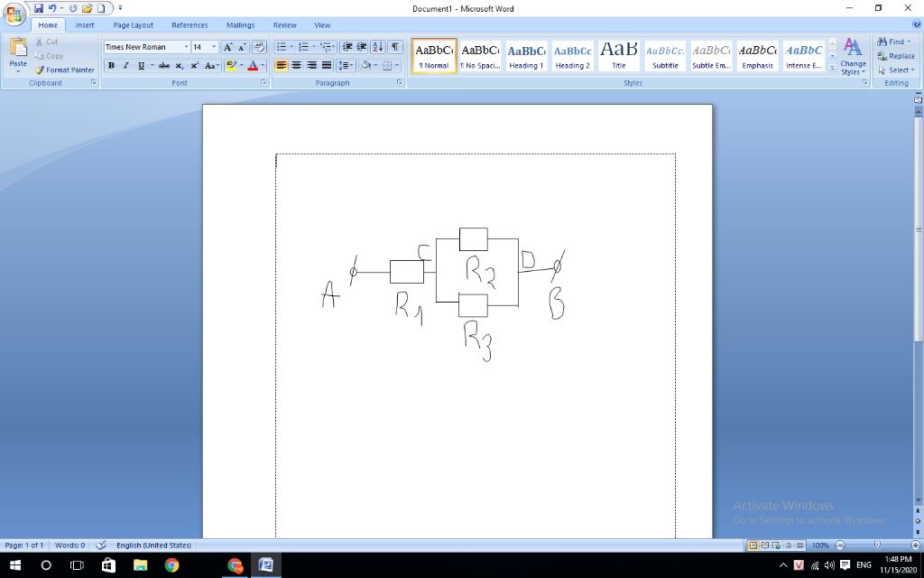
Task: Apply subscript formatting
Action: click(x=180, y=65)
